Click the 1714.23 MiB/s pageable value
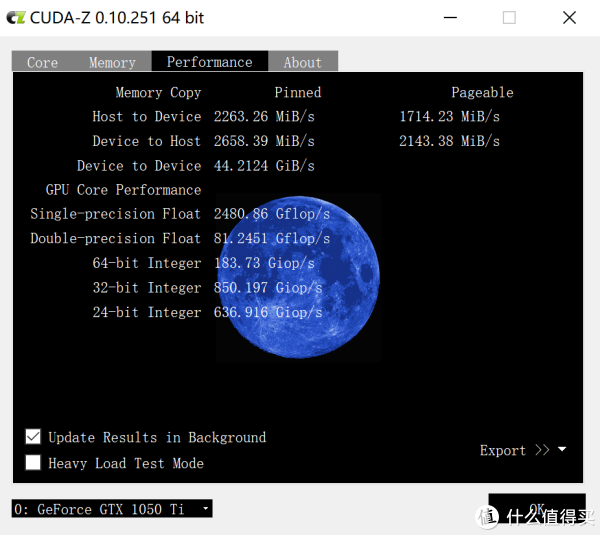Image resolution: width=600 pixels, height=535 pixels. (450, 116)
